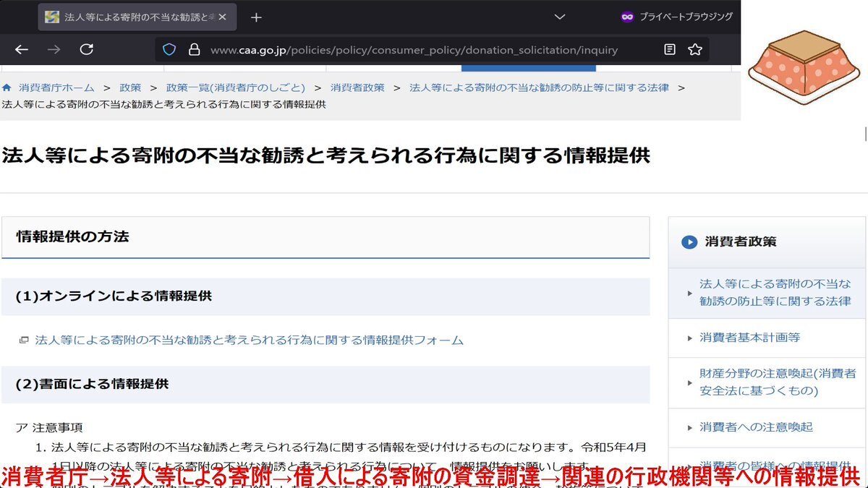Screen dimensions: 868x488
Task: Open 法人等による寄附の不当な勧誘の防止等に関する法律 breadcrumb link
Action: coord(539,87)
